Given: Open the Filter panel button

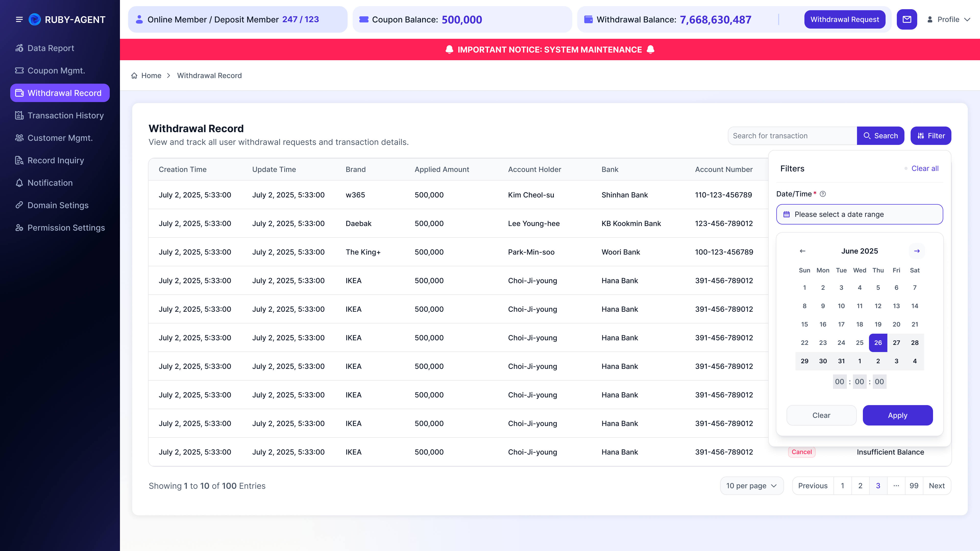Looking at the screenshot, I should [x=930, y=136].
